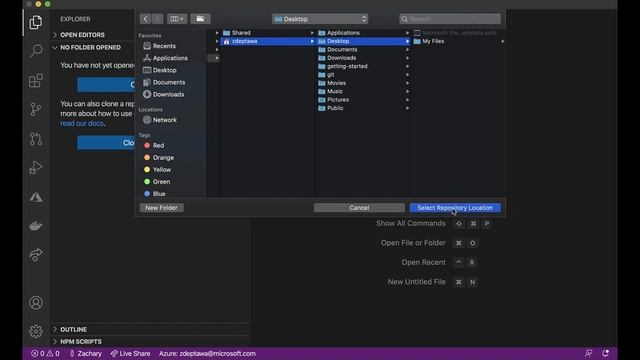640x360 pixels.
Task: Click Cancel in the file dialog
Action: click(x=359, y=208)
